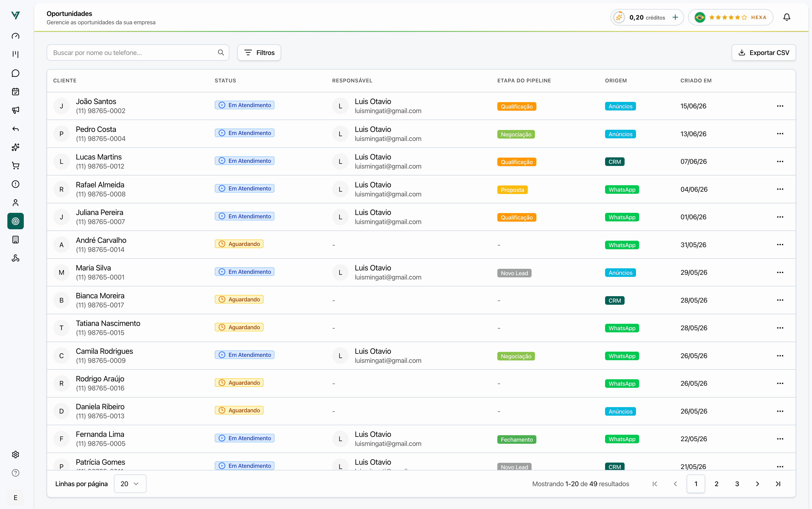Open the kanban pipeline icon in sidebar
812x509 pixels.
[x=15, y=55]
